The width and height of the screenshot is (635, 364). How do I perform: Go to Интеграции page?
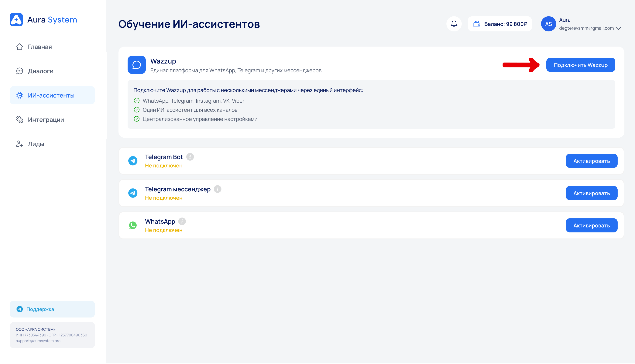(46, 119)
